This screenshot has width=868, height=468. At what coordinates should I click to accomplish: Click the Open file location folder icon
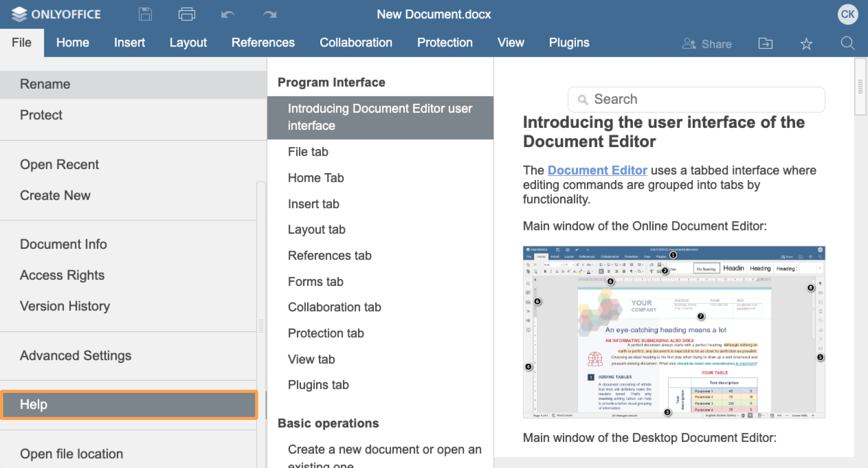(765, 43)
